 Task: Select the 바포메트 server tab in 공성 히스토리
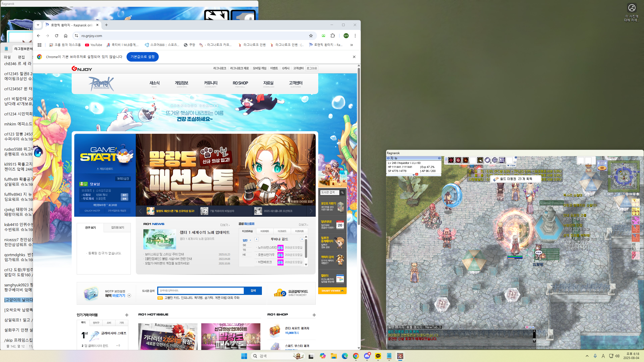[x=265, y=231]
